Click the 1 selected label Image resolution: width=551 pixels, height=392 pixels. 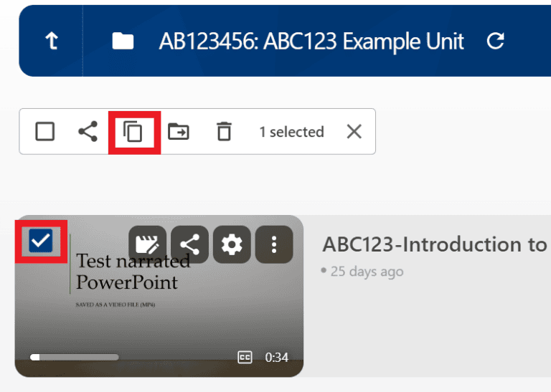click(291, 132)
